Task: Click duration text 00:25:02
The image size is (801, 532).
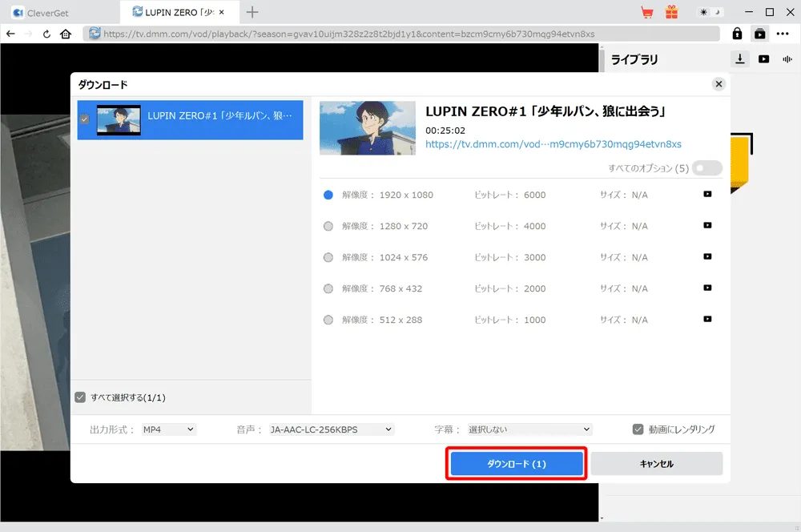Action: coord(445,131)
